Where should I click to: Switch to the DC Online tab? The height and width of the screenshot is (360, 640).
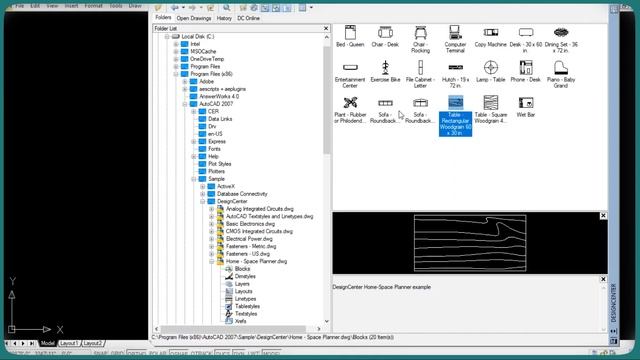[x=249, y=18]
